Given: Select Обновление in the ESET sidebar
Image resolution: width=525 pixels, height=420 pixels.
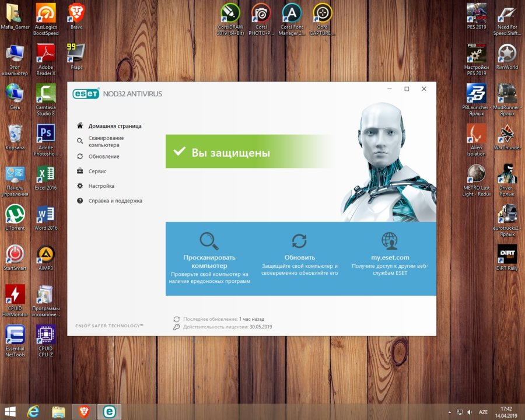Looking at the screenshot, I should [98, 156].
